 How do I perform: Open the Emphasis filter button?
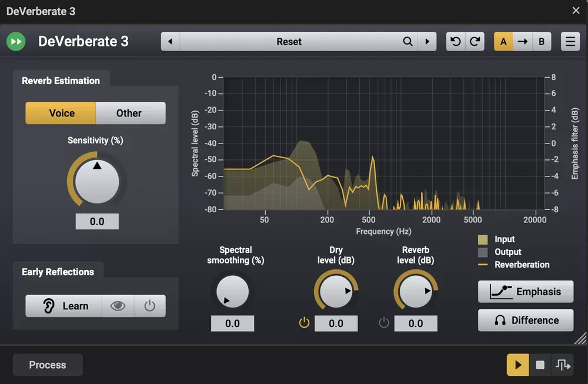click(525, 291)
